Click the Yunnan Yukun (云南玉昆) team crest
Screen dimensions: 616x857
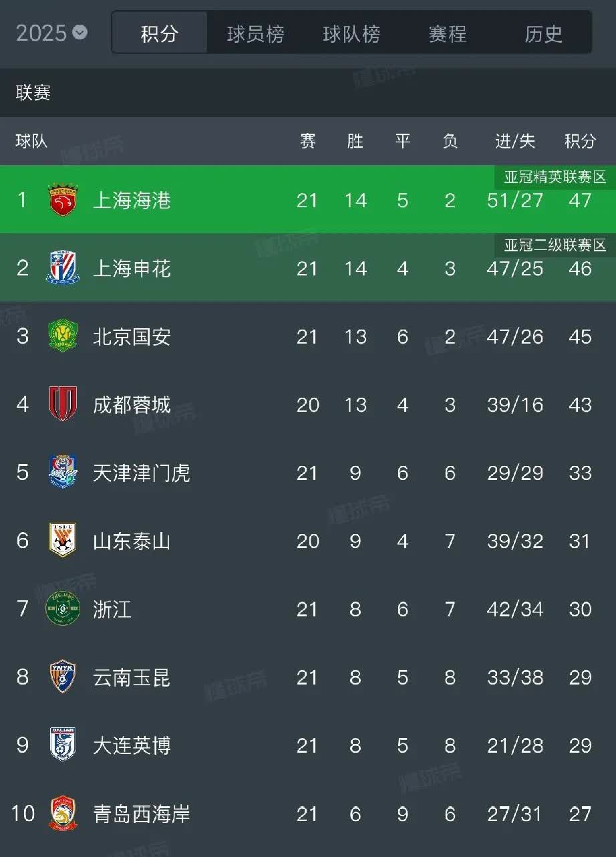click(x=63, y=677)
